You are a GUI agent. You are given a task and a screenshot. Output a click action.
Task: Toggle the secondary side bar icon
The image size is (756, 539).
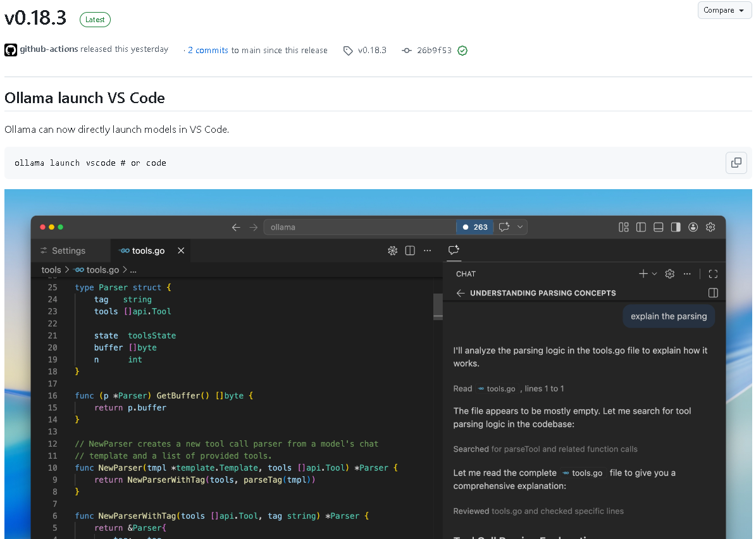click(x=676, y=227)
